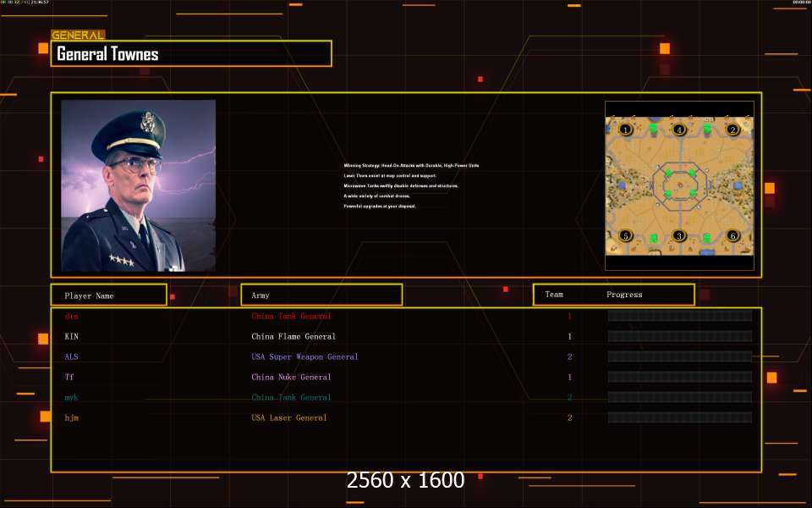Screen dimensions: 812x508
Task: Click the yellow GENERAL label tag
Action: click(x=78, y=36)
